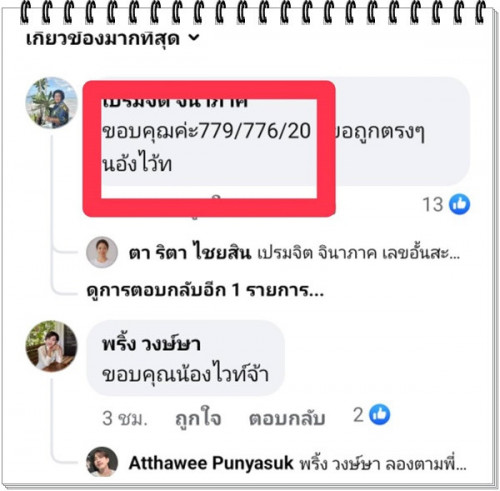This screenshot has width=500, height=491.
Task: Click the like reaction icon with 13
Action: click(459, 204)
